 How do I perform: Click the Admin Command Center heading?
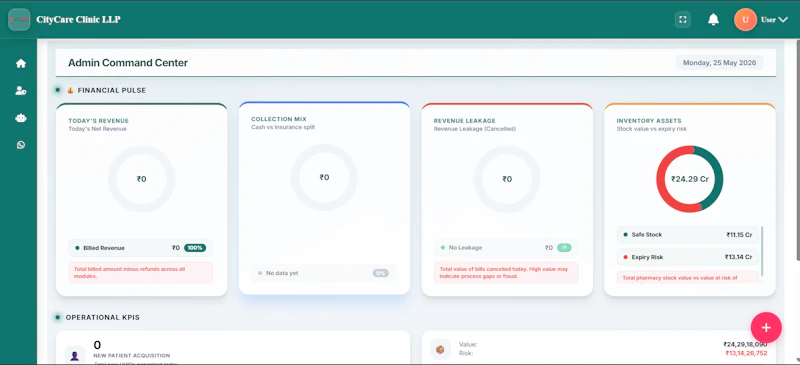(128, 63)
